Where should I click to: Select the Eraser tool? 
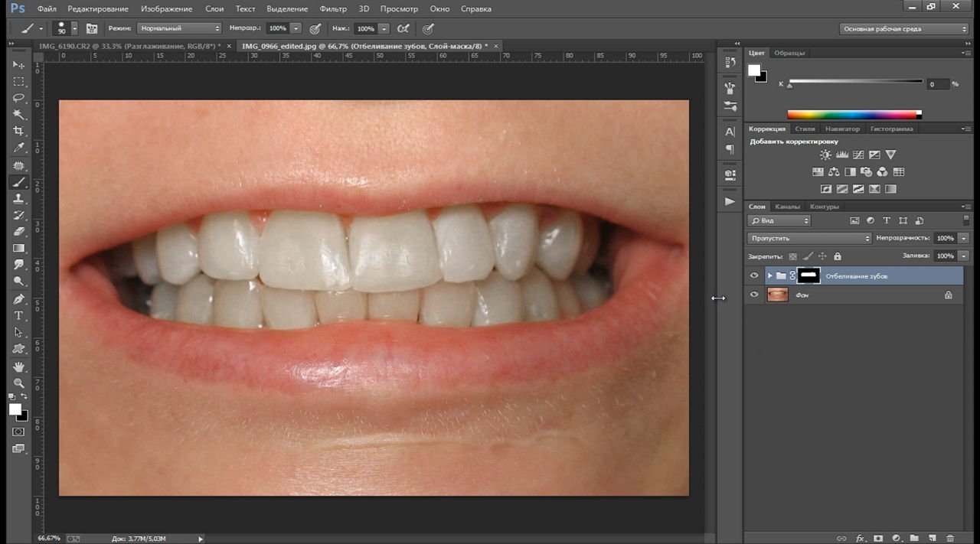[19, 231]
